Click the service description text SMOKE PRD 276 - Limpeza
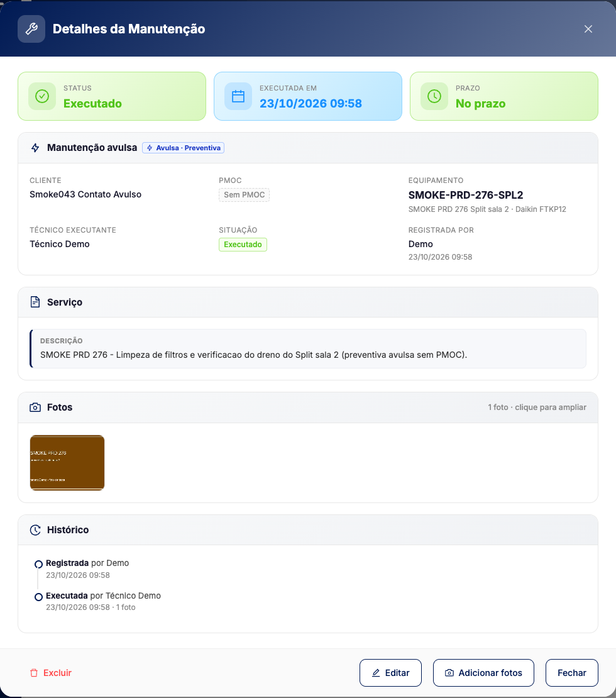 (x=253, y=355)
